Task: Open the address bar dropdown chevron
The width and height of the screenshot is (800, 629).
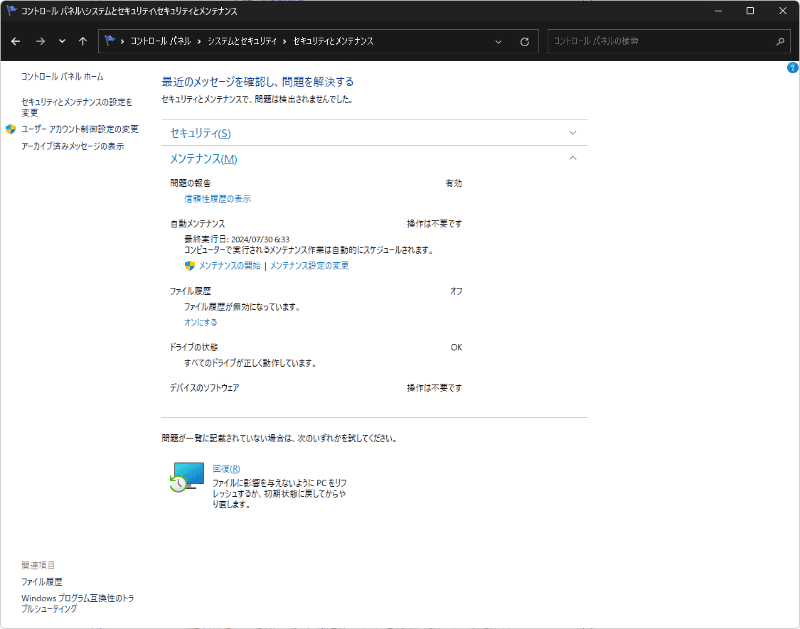Action: point(498,41)
